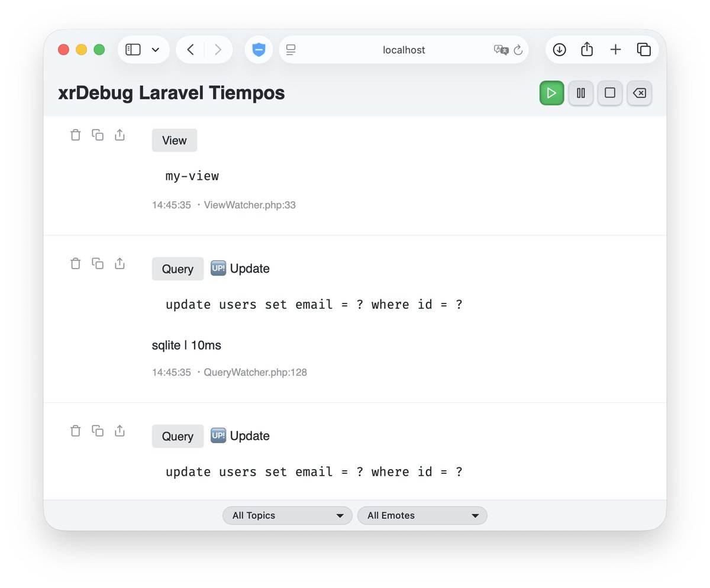
Task: Select the View topic button
Action: tap(175, 140)
